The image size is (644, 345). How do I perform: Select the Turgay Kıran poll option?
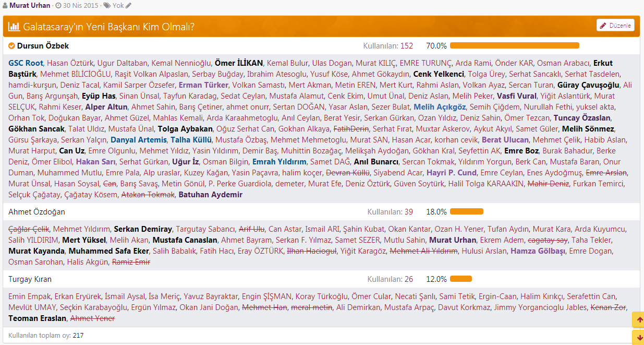pos(30,279)
